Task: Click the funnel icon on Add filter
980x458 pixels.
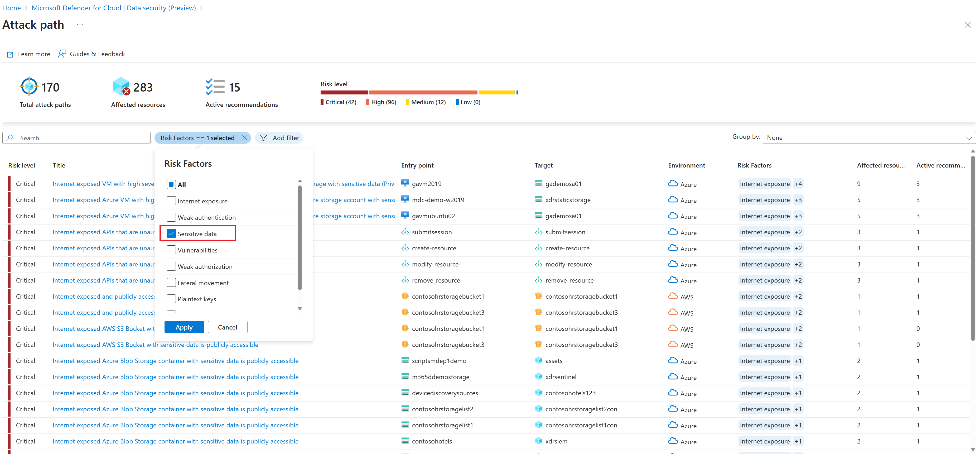Action: pos(263,138)
